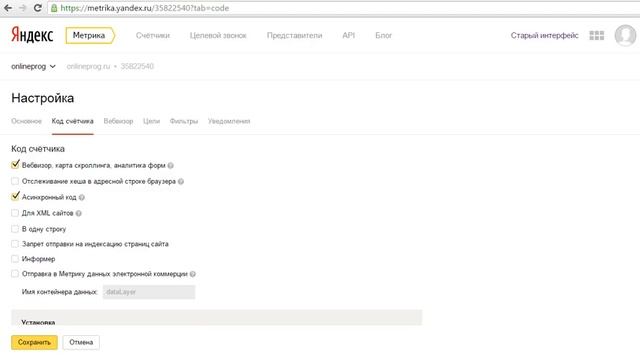Switch to Старый интерфейс
640x360 pixels.
tap(544, 36)
